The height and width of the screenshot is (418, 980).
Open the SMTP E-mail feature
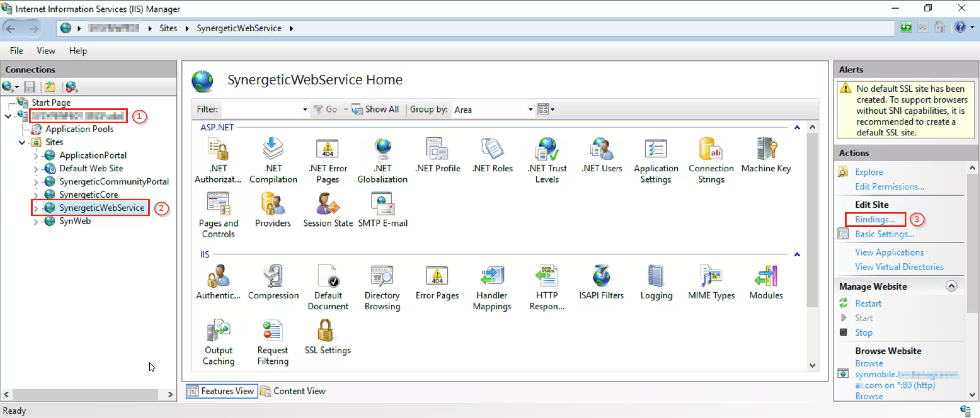pyautogui.click(x=383, y=210)
